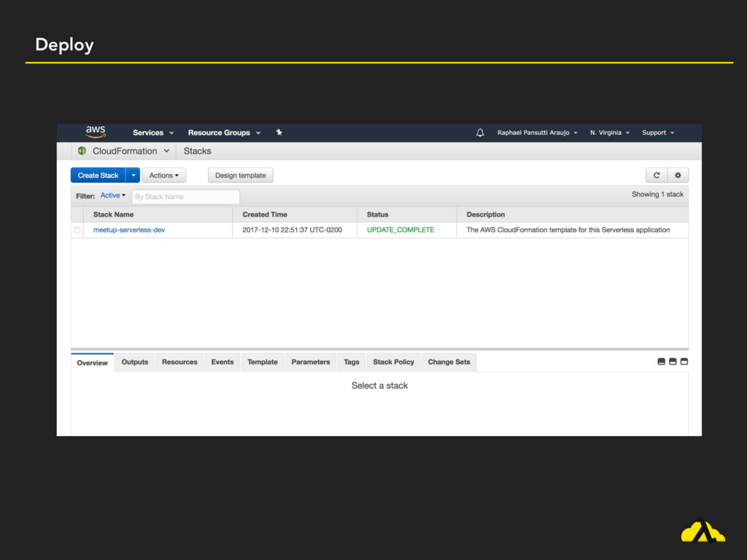Open the notifications bell icon
The height and width of the screenshot is (560, 747).
[480, 133]
